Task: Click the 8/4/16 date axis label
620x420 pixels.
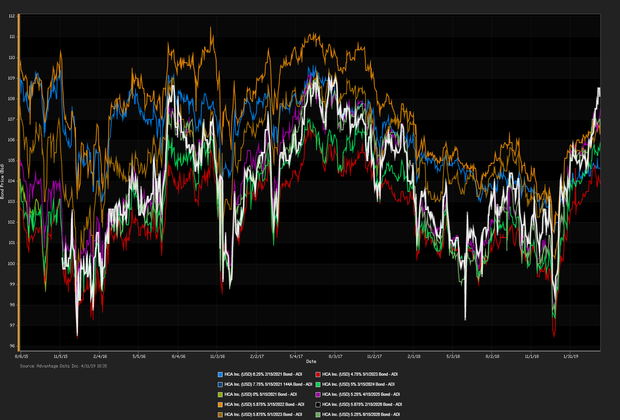Action: pos(178,356)
